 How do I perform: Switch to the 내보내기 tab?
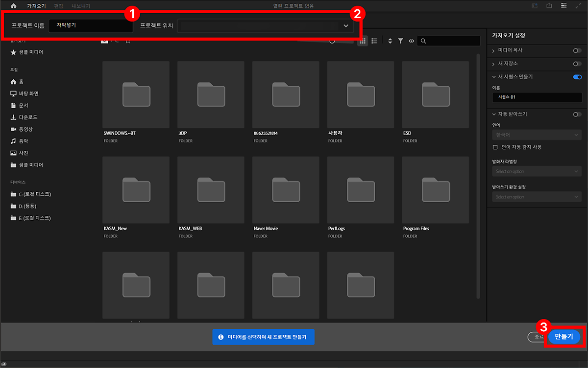coord(81,6)
